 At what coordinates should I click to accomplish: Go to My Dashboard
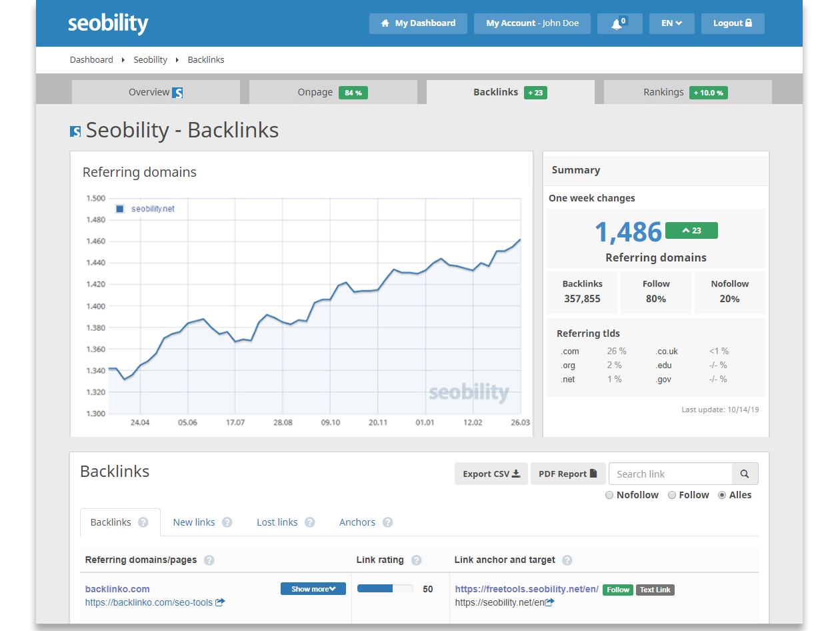[x=418, y=23]
